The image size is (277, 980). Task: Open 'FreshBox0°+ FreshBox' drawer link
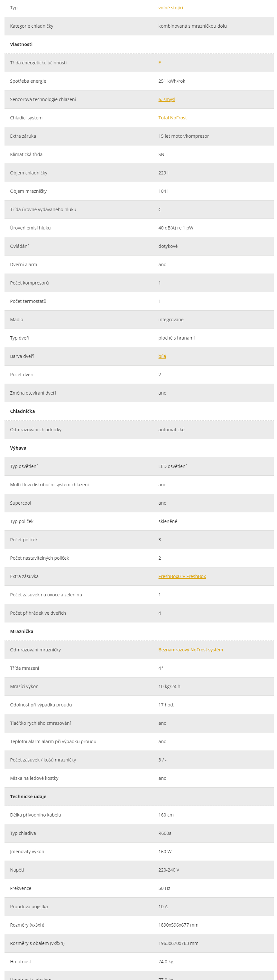pos(182,576)
